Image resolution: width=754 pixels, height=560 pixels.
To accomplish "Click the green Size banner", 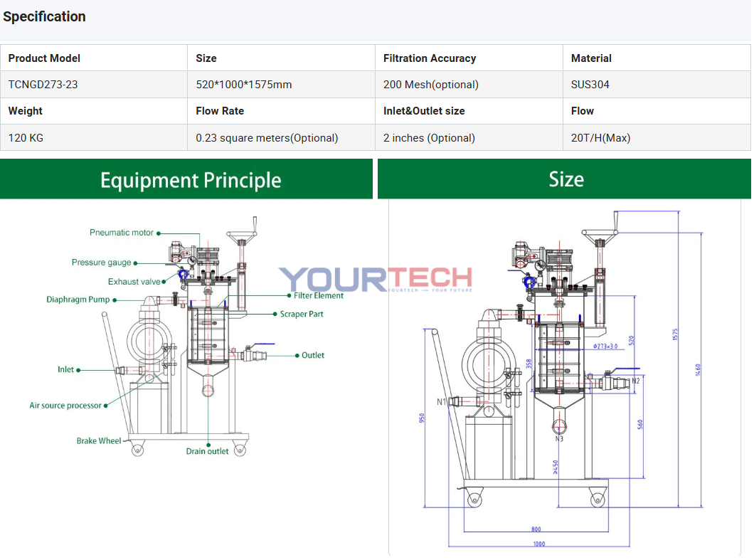I will point(564,179).
